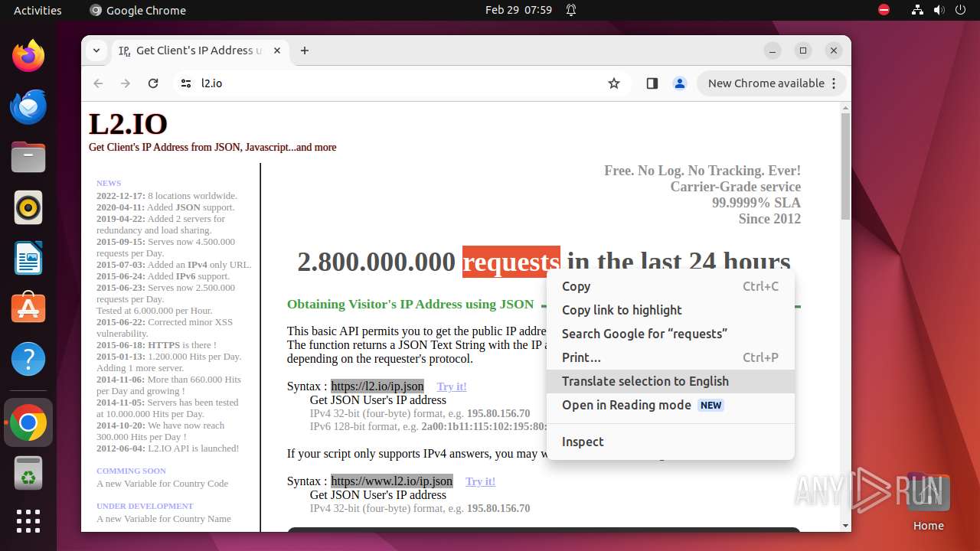
Task: Choose Translate selection to English
Action: [x=671, y=381]
